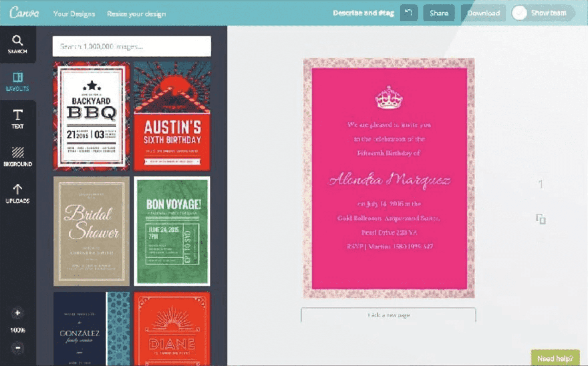The image size is (588, 366).
Task: Zoom out with the minus button
Action: pyautogui.click(x=18, y=348)
